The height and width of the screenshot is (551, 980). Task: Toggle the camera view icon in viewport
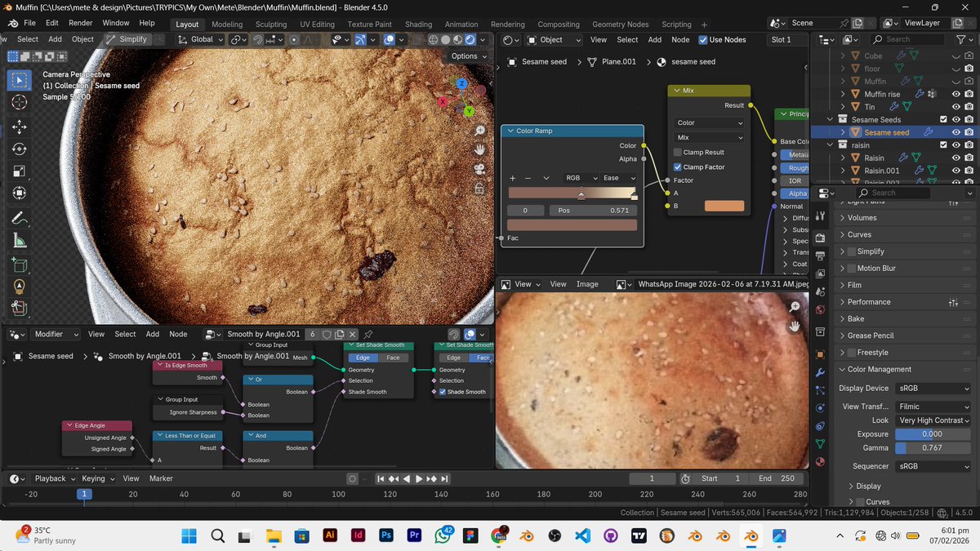[481, 169]
